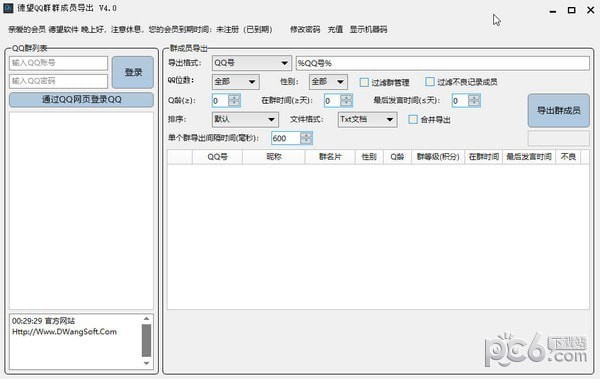Click the log panel scrollbar thumb
600x379 pixels.
[147, 340]
